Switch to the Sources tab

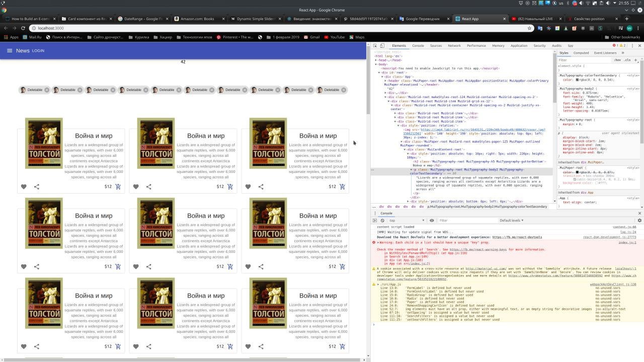tap(436, 46)
